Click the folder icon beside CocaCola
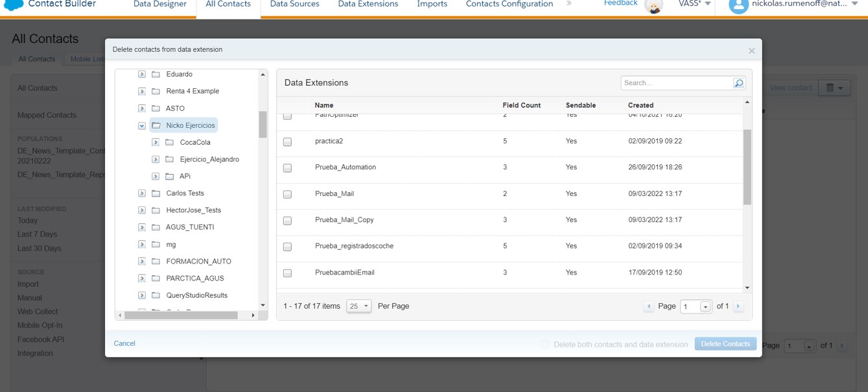 170,142
